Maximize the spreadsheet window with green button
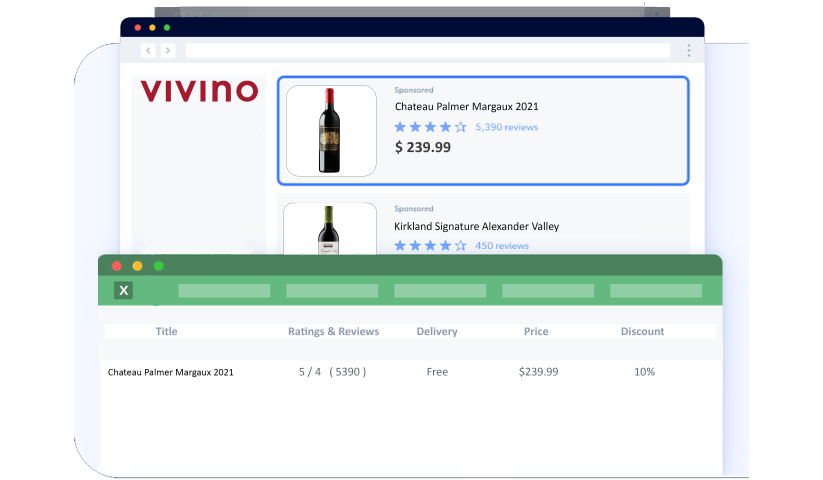The width and height of the screenshot is (823, 480). (159, 266)
